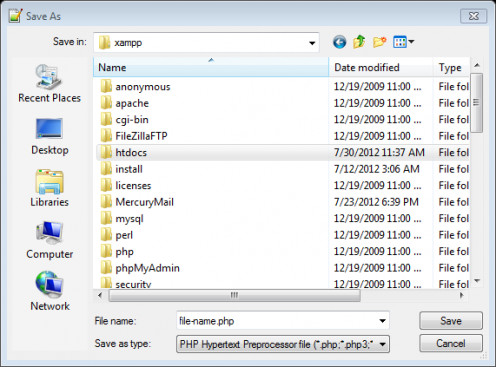
Task: Select the mysql folder name
Action: pos(129,219)
